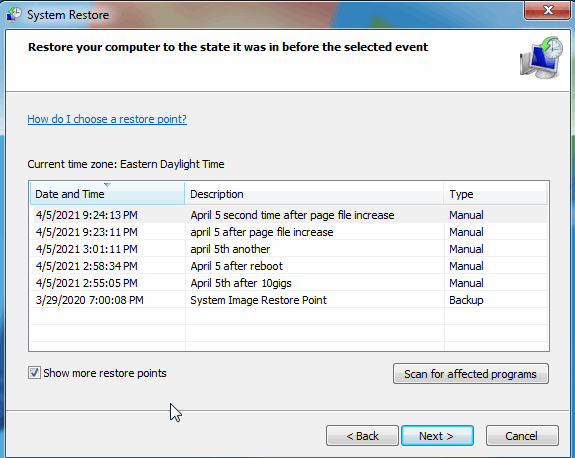Click the Next button
Screen dimensions: 575x458
pos(437,436)
